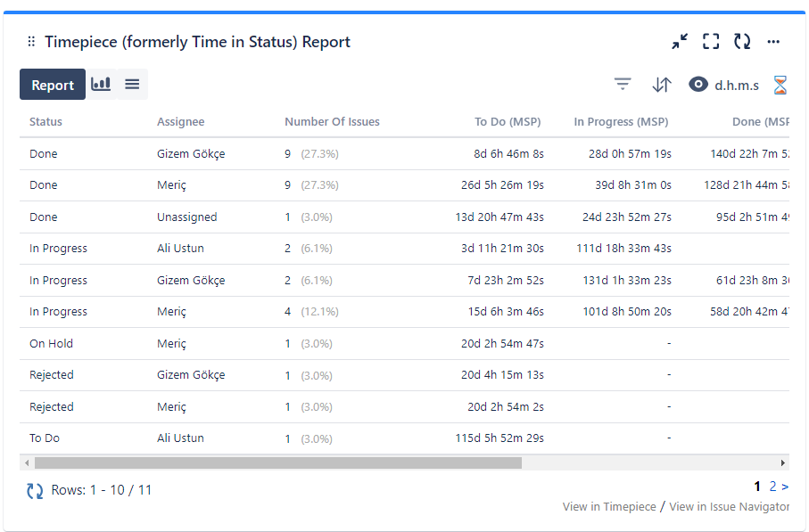This screenshot has height=532, width=809.
Task: Open View in Timepiece link
Action: tap(607, 506)
